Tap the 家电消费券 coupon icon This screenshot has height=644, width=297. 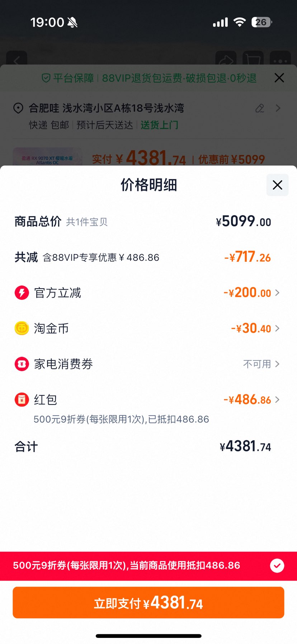click(22, 364)
